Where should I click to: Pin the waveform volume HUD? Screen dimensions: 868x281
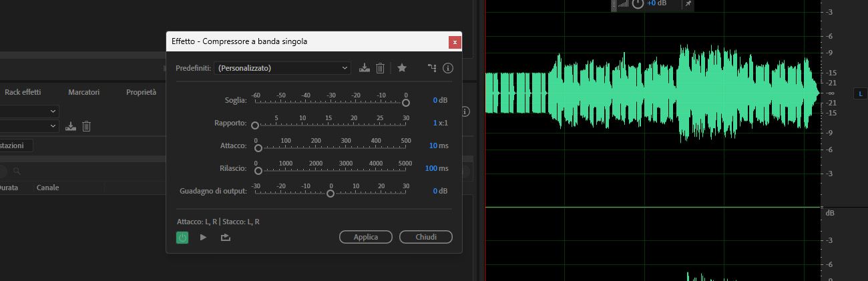click(x=688, y=3)
